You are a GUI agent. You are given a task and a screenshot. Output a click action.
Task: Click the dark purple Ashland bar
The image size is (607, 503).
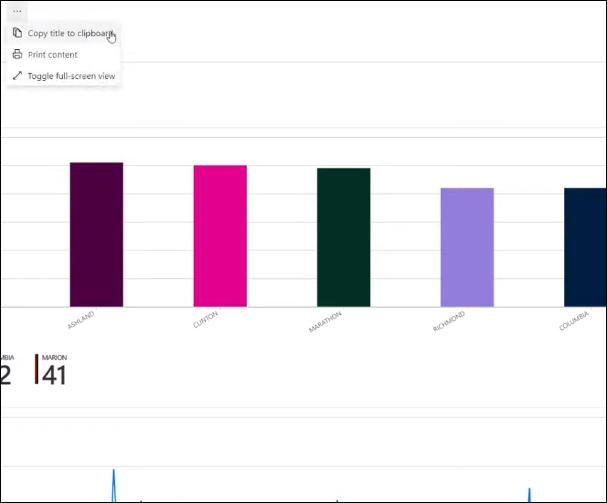[x=96, y=234]
